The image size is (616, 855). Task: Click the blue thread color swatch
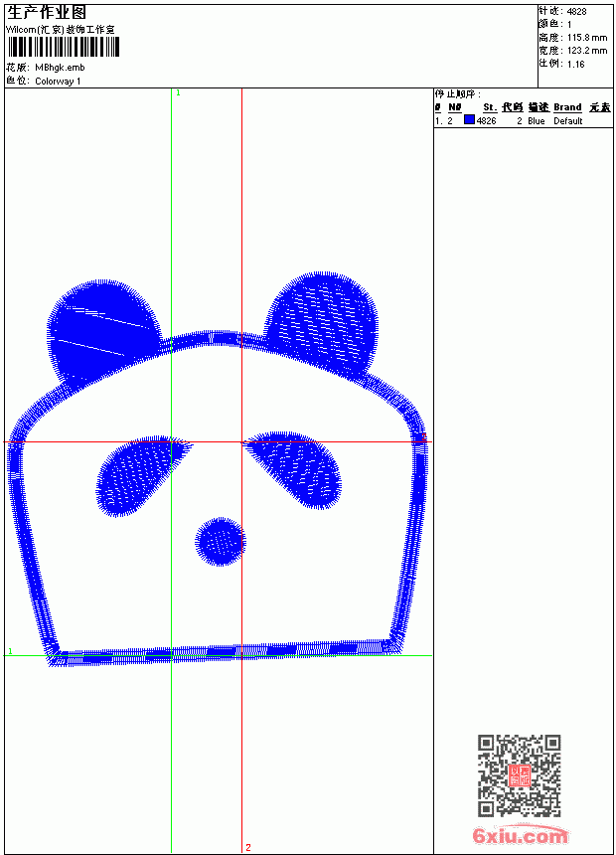coord(469,120)
